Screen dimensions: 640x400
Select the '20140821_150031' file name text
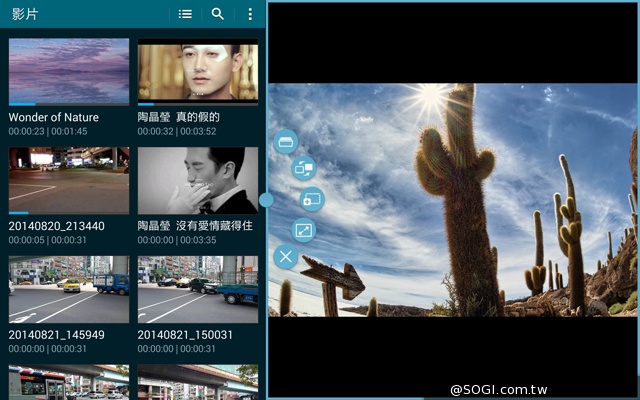tap(185, 335)
